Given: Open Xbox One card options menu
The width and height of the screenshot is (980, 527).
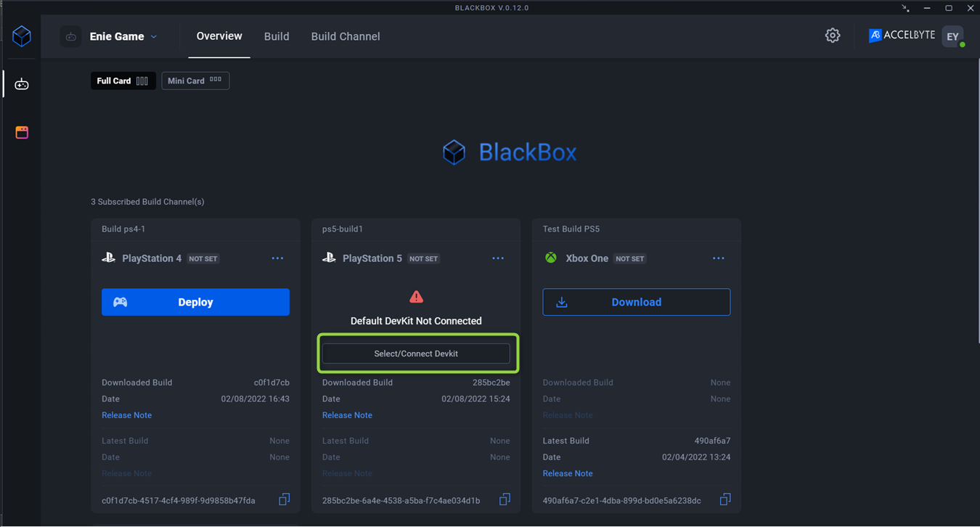Looking at the screenshot, I should 719,258.
